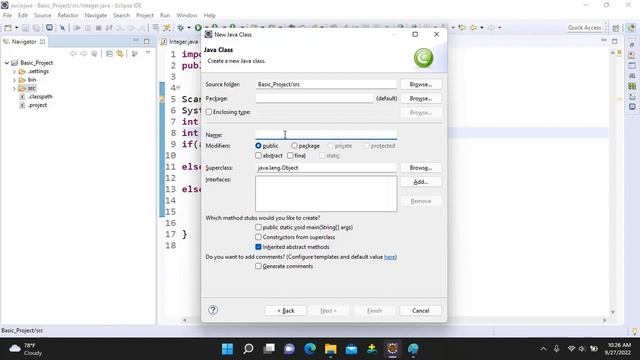The image size is (640, 360).
Task: Toggle Link with Editor in Navigator
Action: [120, 53]
